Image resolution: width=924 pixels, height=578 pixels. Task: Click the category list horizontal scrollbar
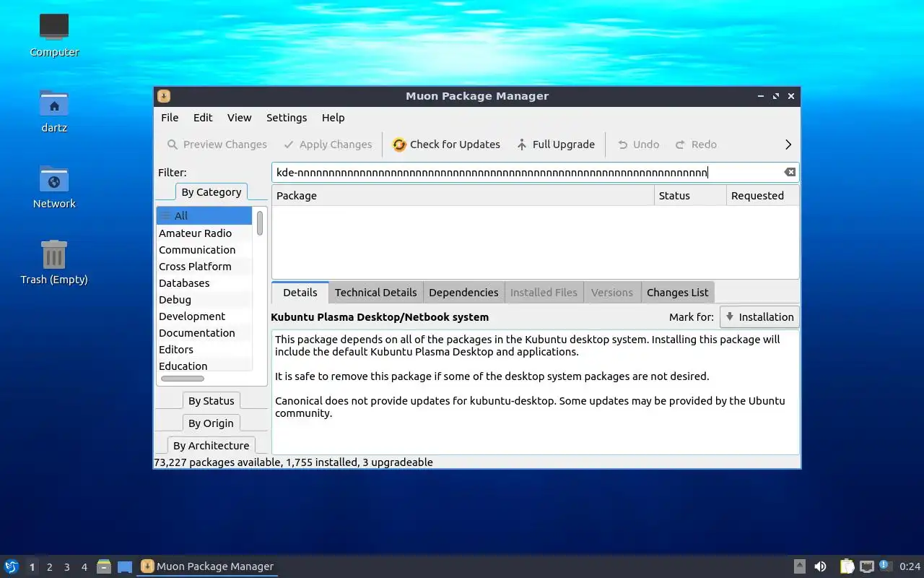[182, 379]
